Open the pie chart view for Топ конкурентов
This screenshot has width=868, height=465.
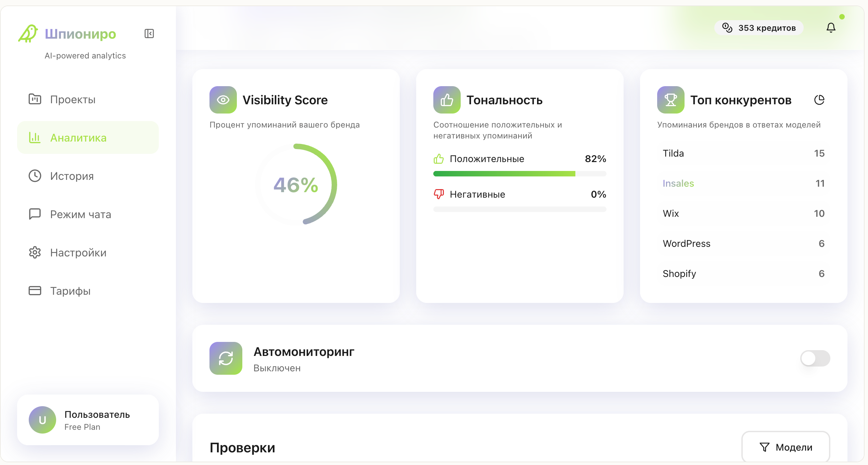click(x=819, y=100)
